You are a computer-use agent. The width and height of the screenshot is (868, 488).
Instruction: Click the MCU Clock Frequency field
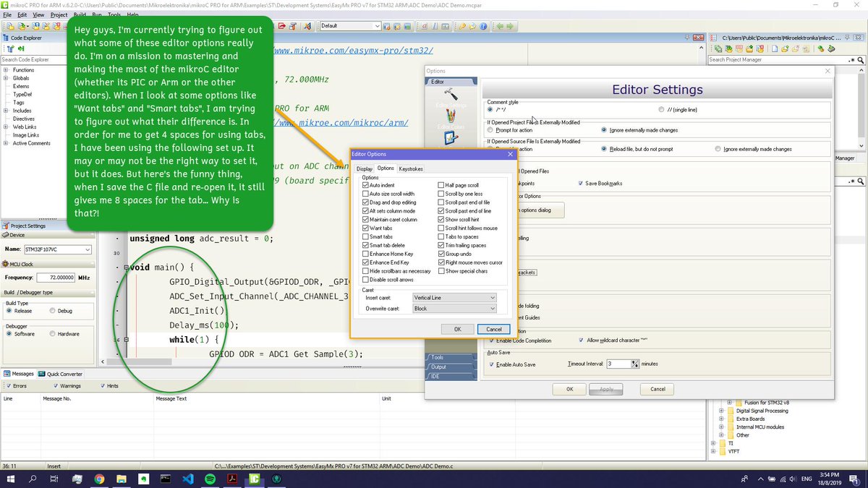[x=56, y=278]
